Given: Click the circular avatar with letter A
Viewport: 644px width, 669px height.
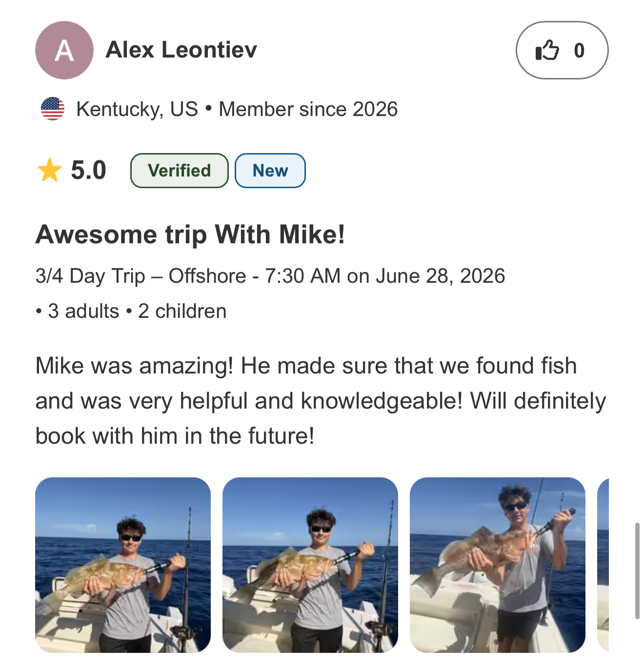Looking at the screenshot, I should [64, 50].
